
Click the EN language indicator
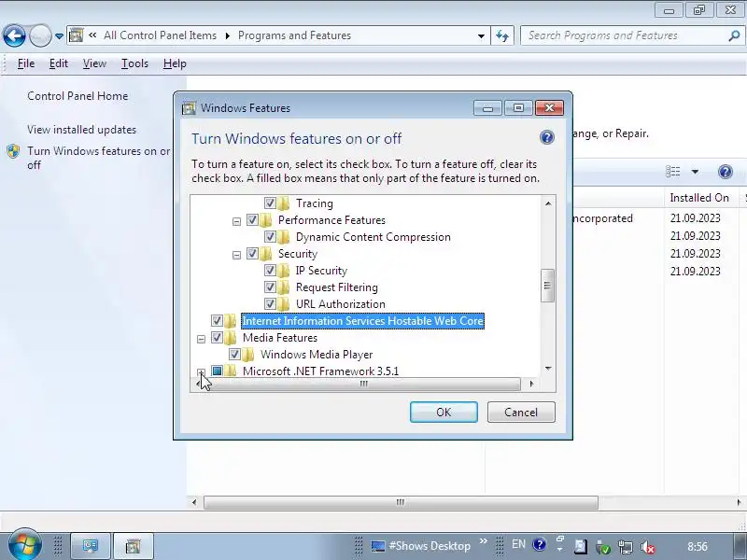pos(518,544)
